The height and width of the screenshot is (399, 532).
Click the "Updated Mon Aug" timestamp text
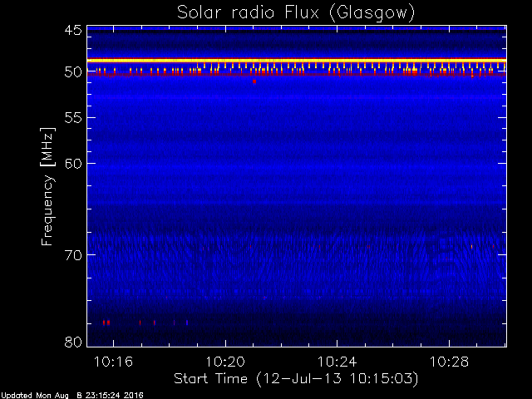click(35, 396)
